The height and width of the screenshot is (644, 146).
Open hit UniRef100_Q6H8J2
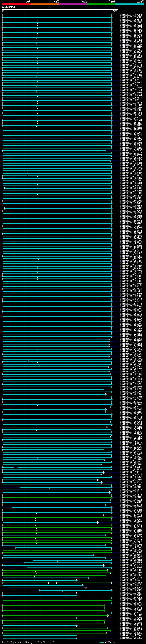point(131,20)
